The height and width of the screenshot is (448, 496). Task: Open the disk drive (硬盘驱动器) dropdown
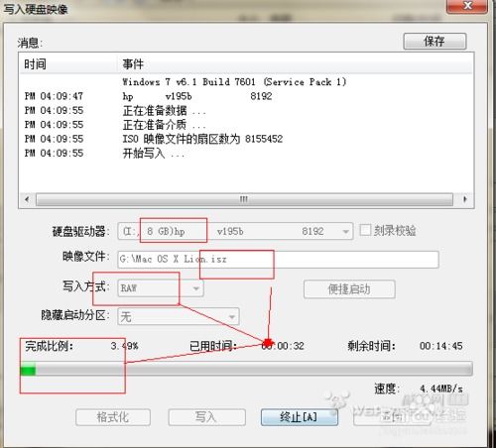pyautogui.click(x=235, y=231)
